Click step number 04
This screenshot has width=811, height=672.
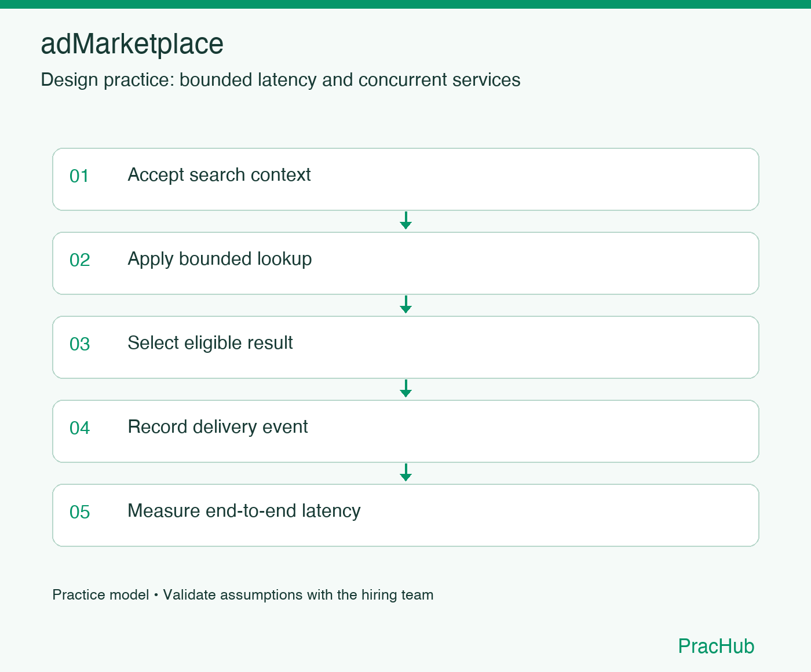click(x=79, y=428)
